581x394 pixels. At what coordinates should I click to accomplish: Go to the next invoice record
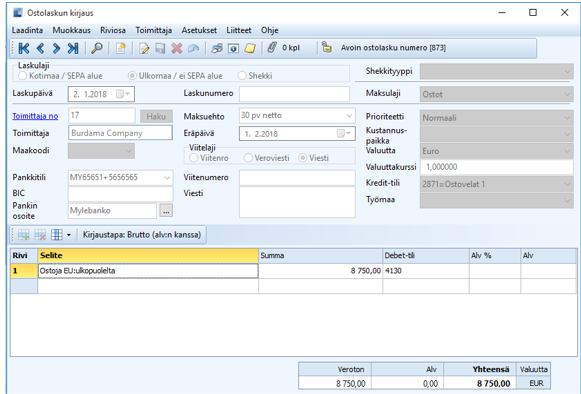point(56,48)
